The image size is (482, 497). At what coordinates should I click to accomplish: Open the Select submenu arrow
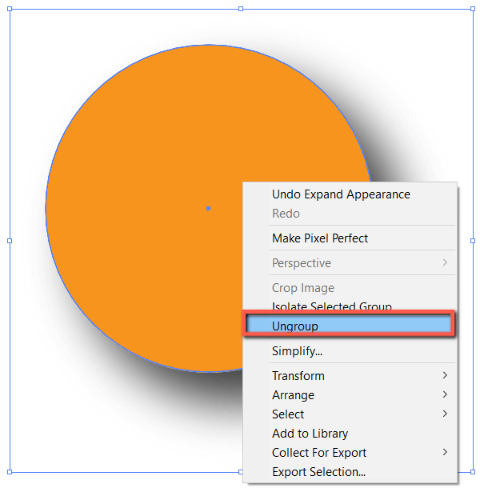click(445, 414)
